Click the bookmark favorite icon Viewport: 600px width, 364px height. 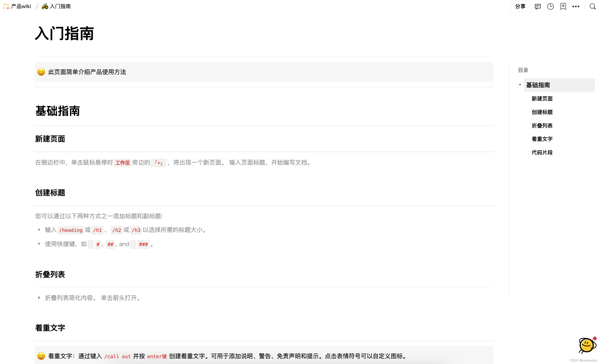(x=563, y=7)
